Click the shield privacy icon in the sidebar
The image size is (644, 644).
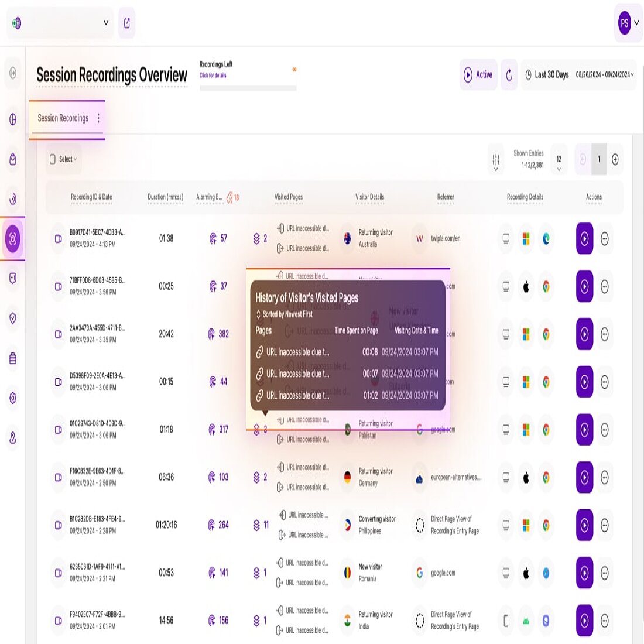coord(12,319)
